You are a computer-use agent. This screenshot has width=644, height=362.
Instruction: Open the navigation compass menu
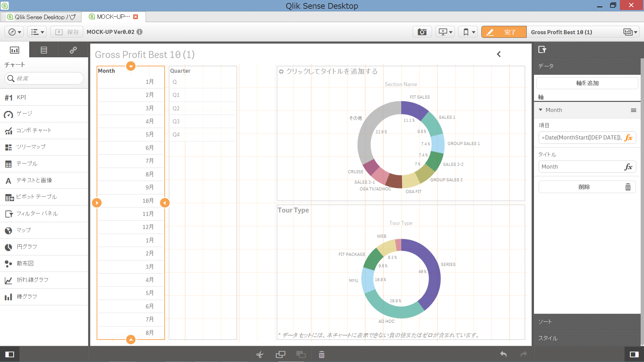pos(14,32)
